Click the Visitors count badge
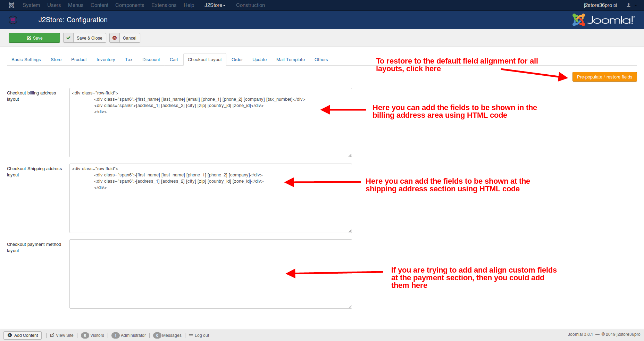Screen dimensions: 644x341 85,335
